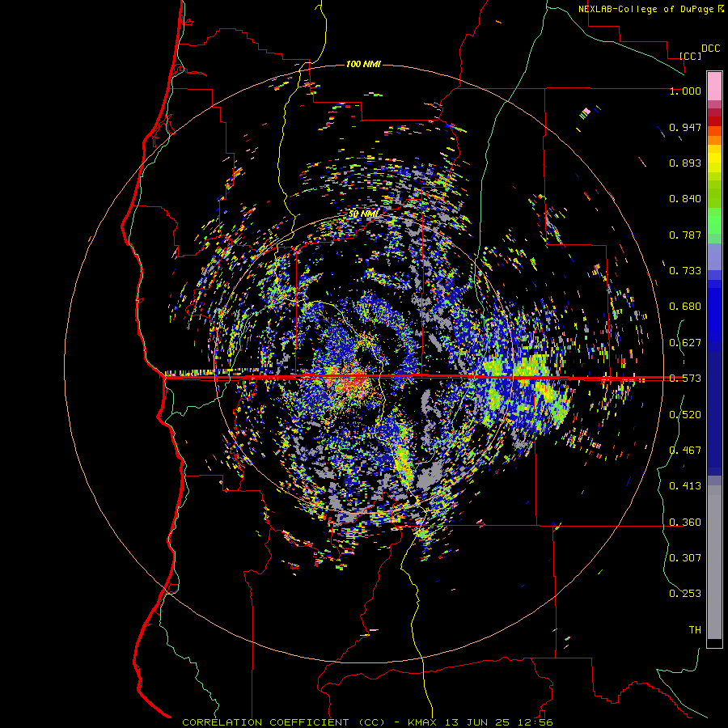Click the 0.947 scale value
This screenshot has height=728, width=728.
685,127
